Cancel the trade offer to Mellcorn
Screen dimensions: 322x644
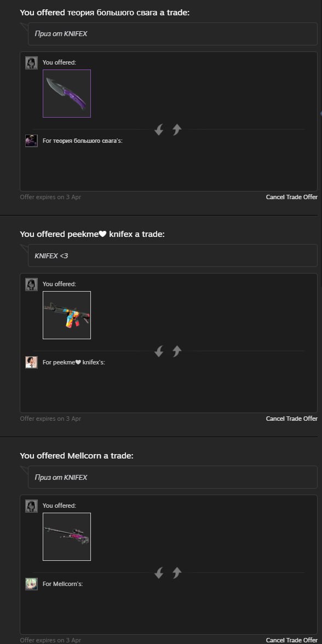291,640
